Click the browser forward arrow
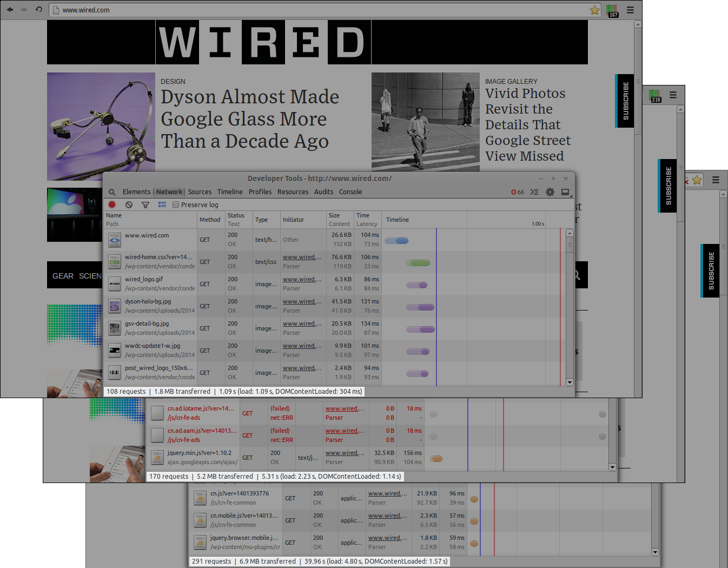Image resolution: width=728 pixels, height=568 pixels. 24,10
